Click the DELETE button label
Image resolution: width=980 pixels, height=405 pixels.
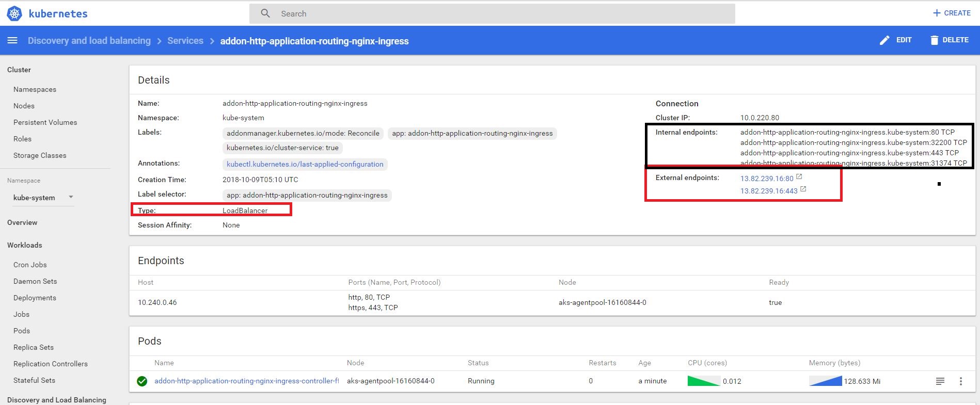(955, 40)
